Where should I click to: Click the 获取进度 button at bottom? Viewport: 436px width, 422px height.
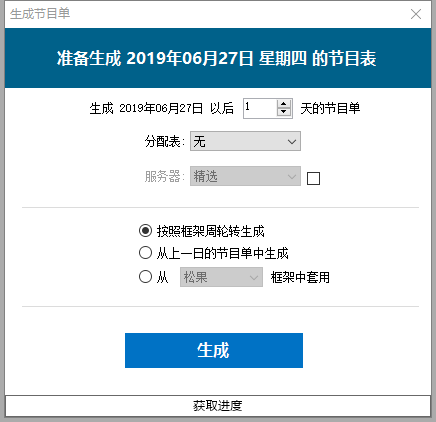pos(218,406)
